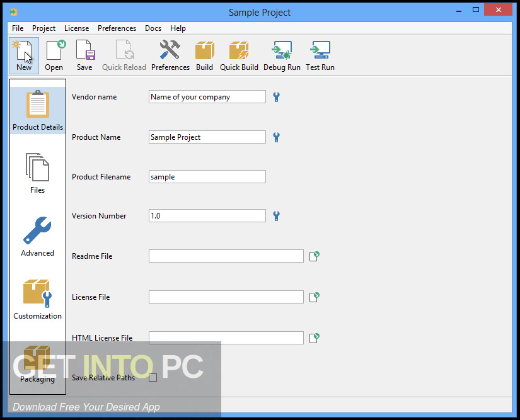Viewport: 520px width, 420px height.
Task: Open Customization section in sidebar
Action: [37, 300]
